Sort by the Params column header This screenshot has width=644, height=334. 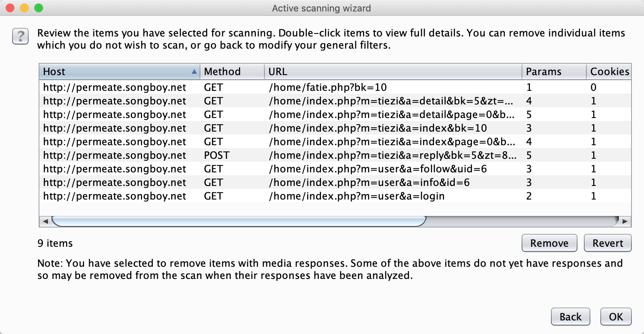pyautogui.click(x=553, y=72)
